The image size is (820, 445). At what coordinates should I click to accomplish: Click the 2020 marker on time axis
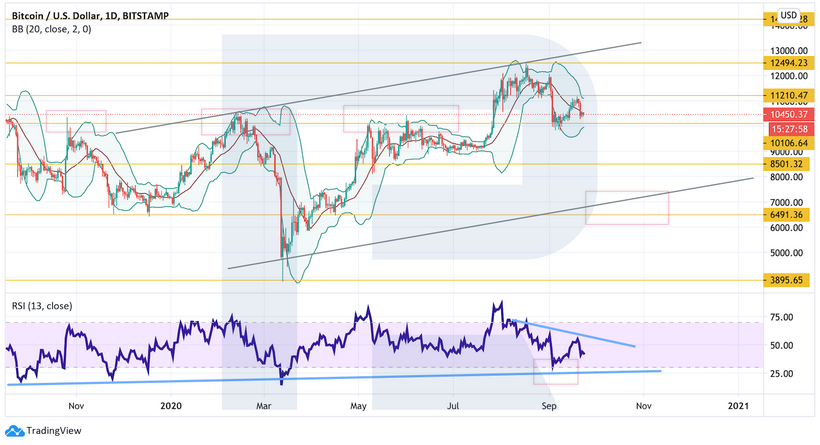coord(171,406)
